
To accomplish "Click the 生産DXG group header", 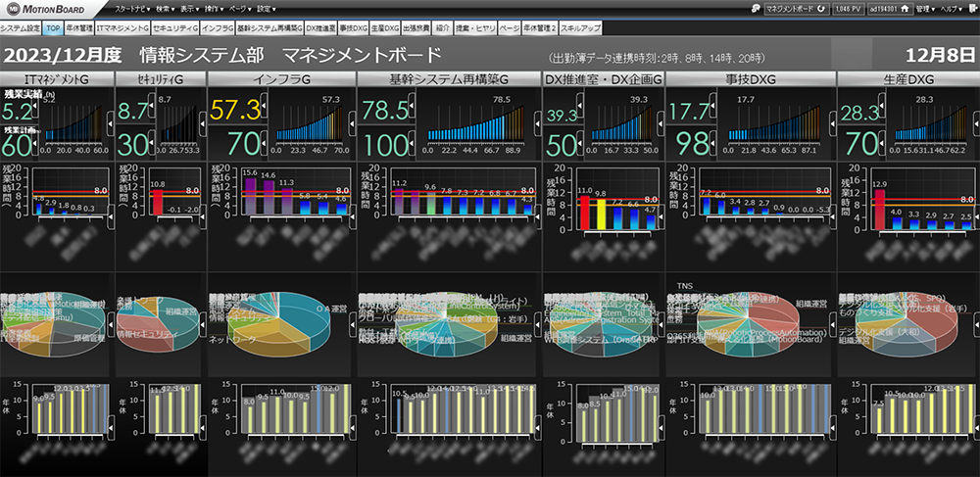I will (x=907, y=77).
